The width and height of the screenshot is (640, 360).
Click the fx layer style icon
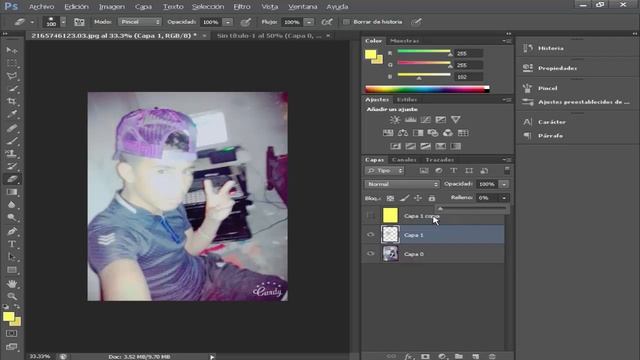click(x=408, y=356)
